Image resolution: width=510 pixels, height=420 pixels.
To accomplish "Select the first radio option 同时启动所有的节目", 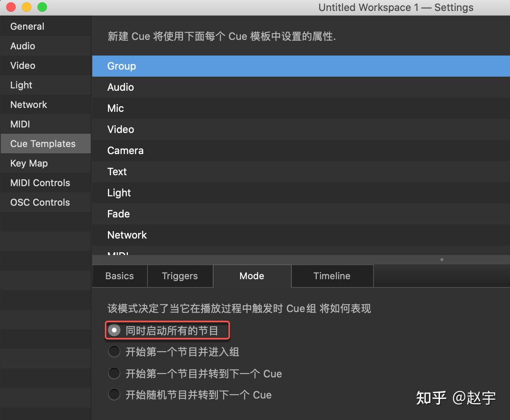I will (x=114, y=330).
